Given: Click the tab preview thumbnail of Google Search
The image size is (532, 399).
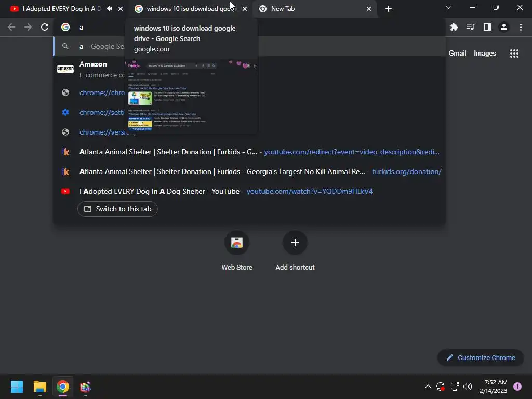Looking at the screenshot, I should (191, 96).
